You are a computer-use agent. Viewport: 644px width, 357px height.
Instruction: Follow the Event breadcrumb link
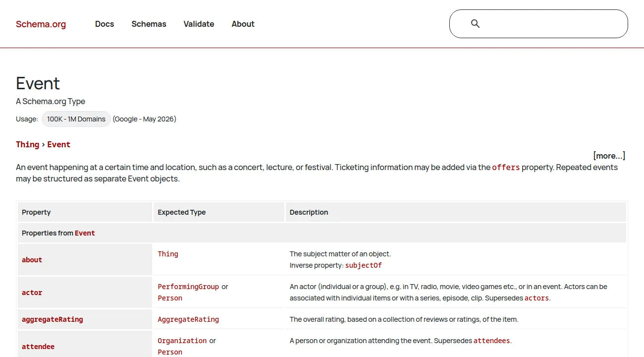coord(59,144)
